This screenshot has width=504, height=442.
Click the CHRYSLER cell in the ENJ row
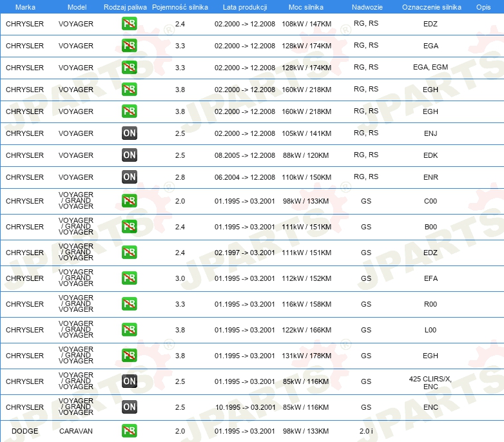pyautogui.click(x=24, y=133)
